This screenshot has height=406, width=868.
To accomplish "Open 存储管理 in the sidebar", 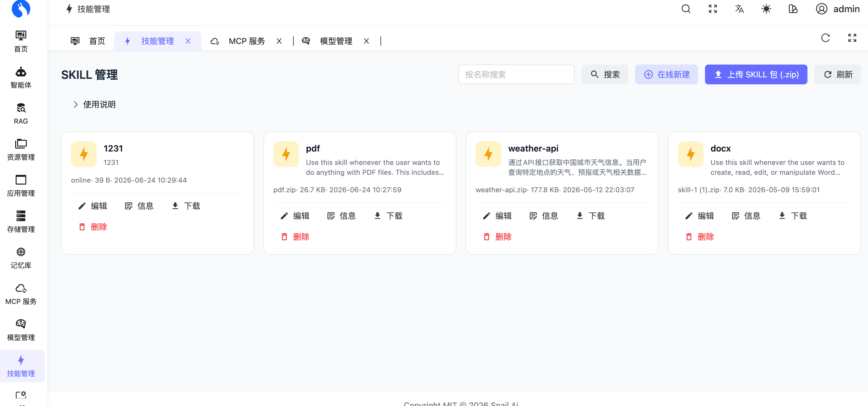I will click(21, 222).
